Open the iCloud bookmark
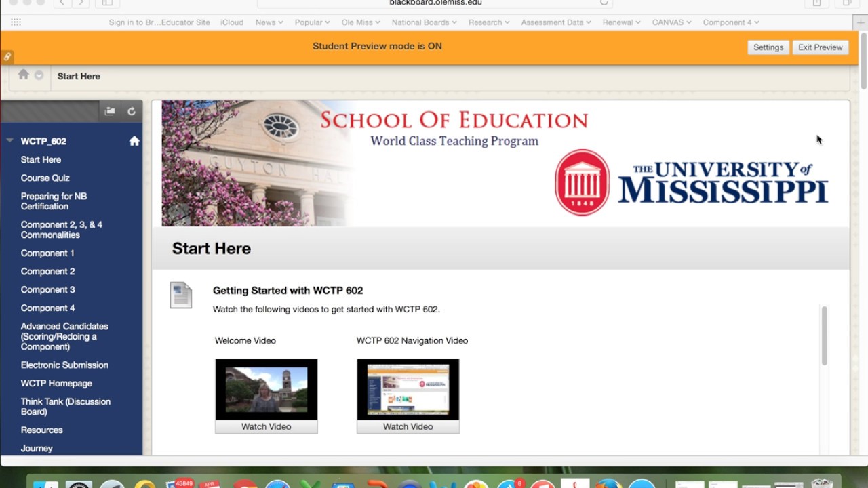This screenshot has width=868, height=488. [x=232, y=22]
